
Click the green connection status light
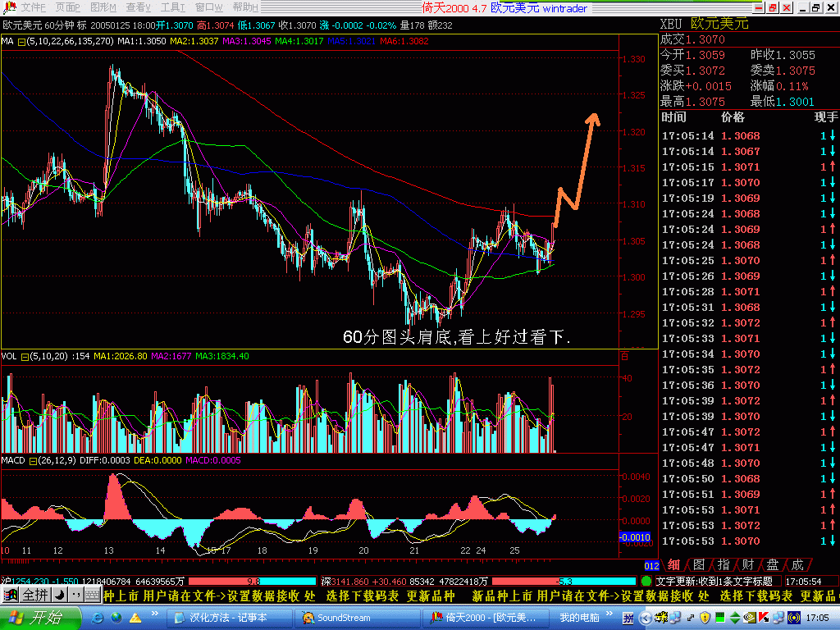646,582
